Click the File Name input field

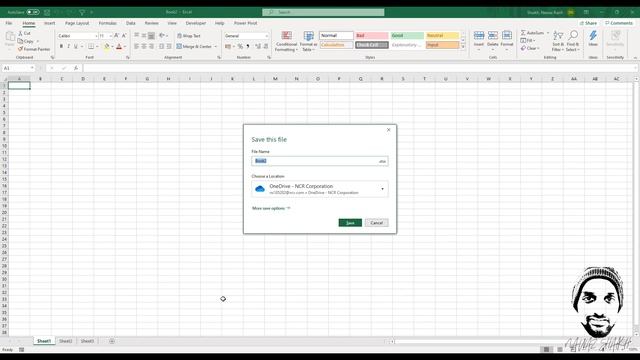[x=320, y=161]
